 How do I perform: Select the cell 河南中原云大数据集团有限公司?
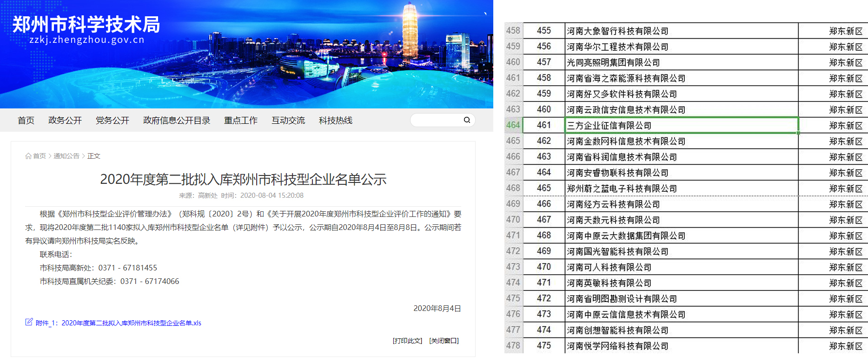click(681, 236)
